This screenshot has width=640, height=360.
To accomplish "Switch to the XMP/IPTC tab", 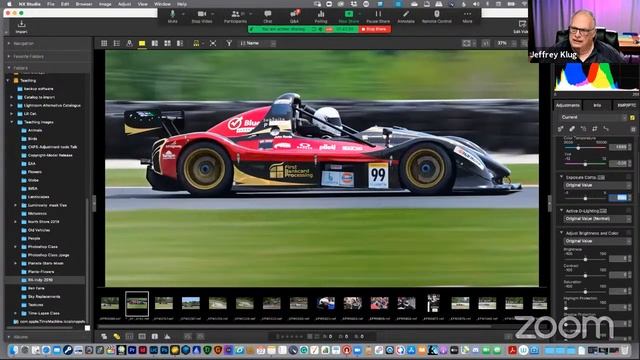I will point(626,105).
